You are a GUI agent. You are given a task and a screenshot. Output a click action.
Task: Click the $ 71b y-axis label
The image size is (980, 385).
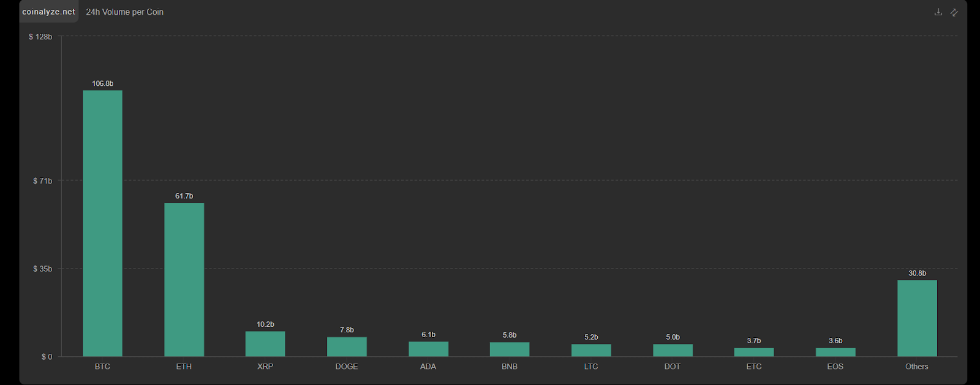click(42, 181)
